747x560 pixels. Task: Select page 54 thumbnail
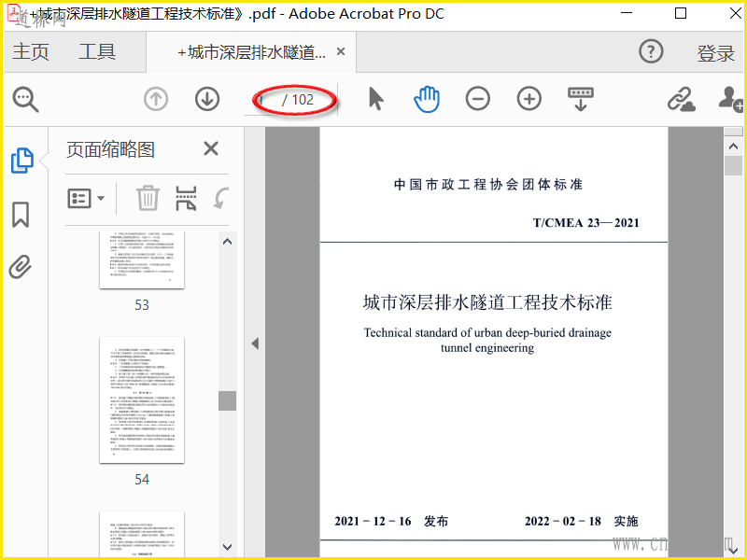[x=142, y=400]
